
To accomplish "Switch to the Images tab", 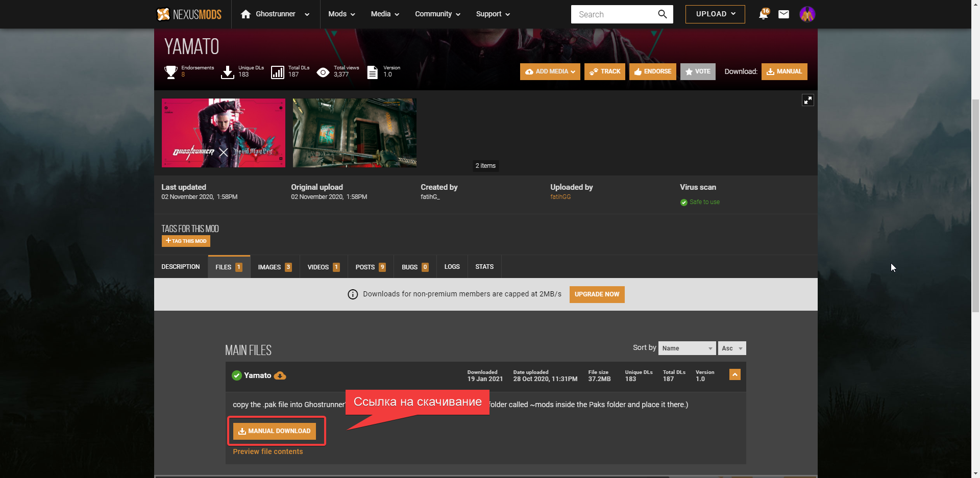I will click(x=275, y=267).
